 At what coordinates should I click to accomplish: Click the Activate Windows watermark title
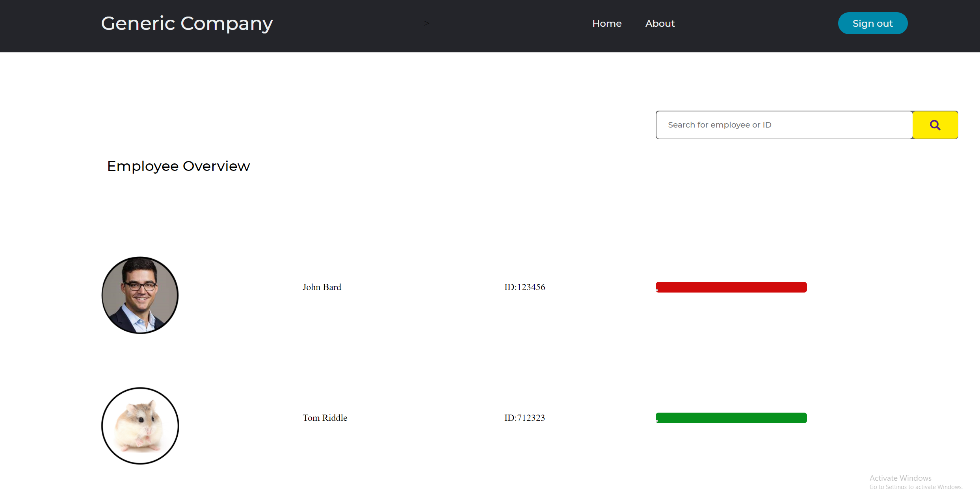(x=900, y=478)
